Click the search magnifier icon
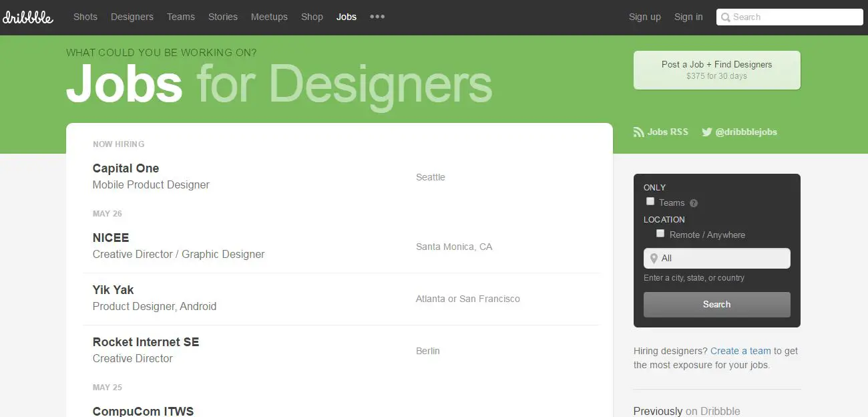 (725, 17)
